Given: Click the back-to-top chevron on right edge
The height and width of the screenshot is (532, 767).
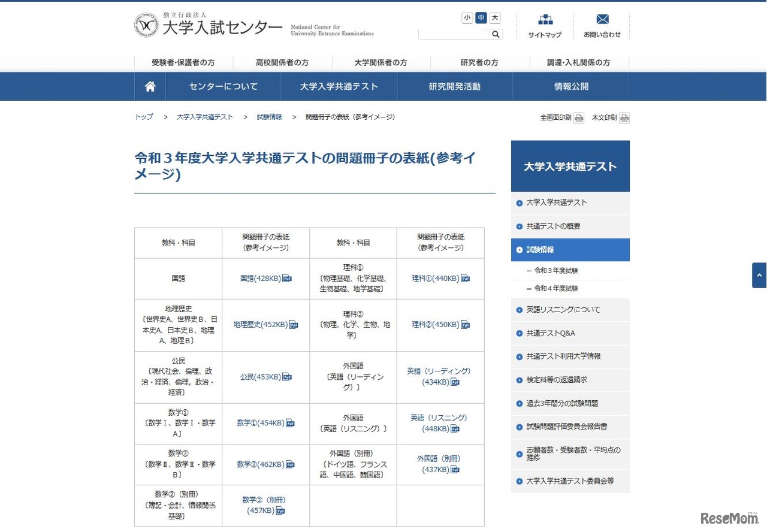Looking at the screenshot, I should [x=760, y=275].
